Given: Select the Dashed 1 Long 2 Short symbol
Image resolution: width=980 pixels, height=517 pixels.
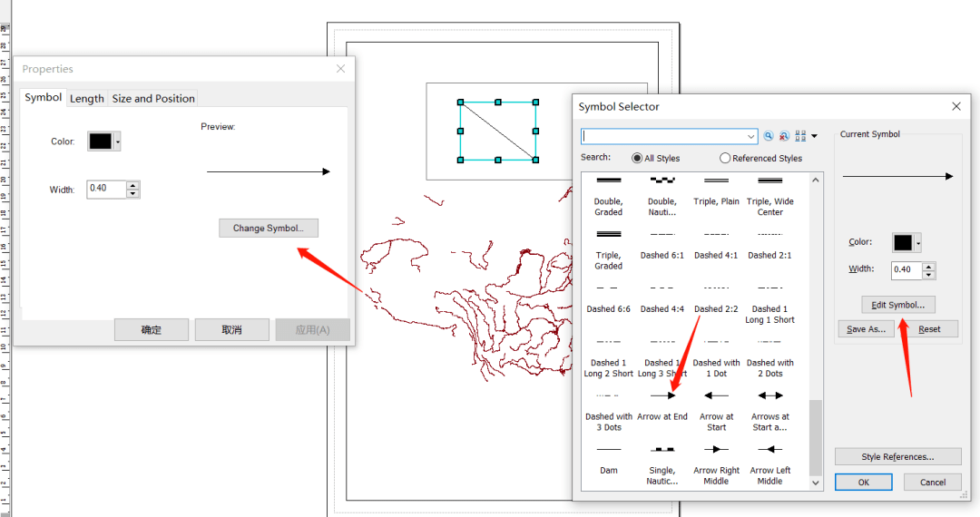Looking at the screenshot, I should [608, 357].
